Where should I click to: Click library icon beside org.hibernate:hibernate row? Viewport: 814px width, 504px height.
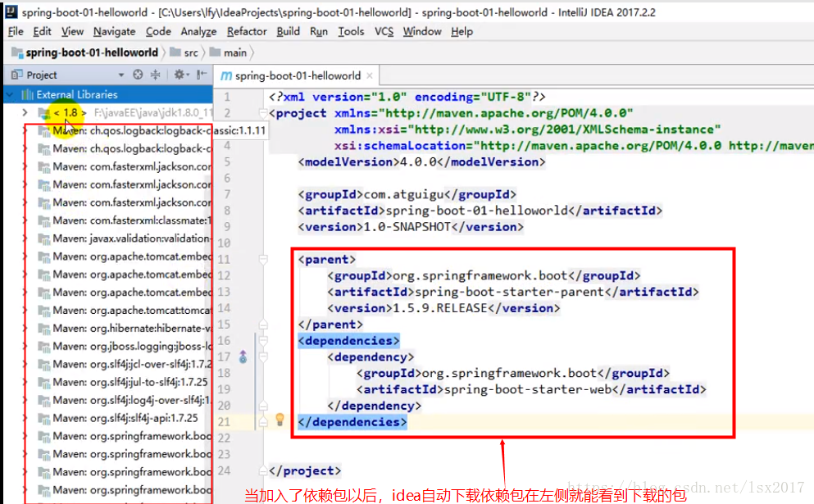pyautogui.click(x=44, y=329)
